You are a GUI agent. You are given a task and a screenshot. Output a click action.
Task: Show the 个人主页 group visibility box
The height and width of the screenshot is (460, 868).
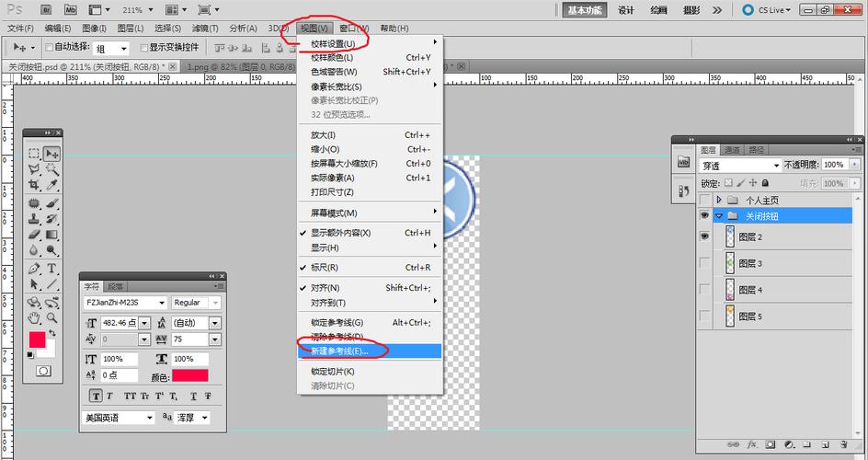pos(704,200)
